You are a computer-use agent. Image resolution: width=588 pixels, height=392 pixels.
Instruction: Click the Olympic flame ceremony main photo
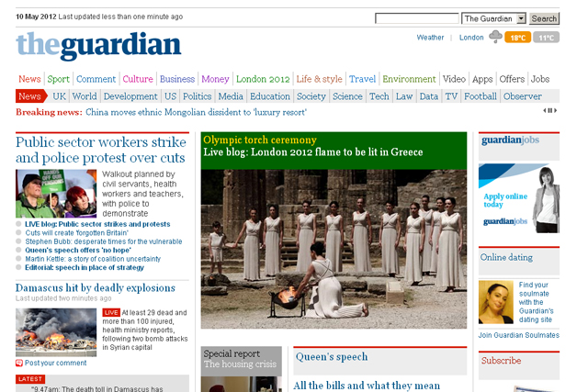334,249
